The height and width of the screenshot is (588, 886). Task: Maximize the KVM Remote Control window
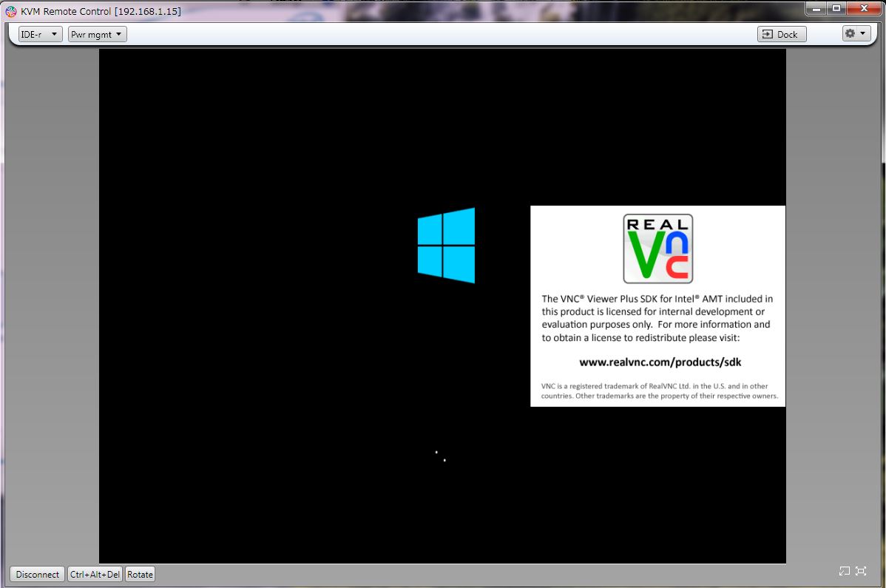(x=836, y=8)
